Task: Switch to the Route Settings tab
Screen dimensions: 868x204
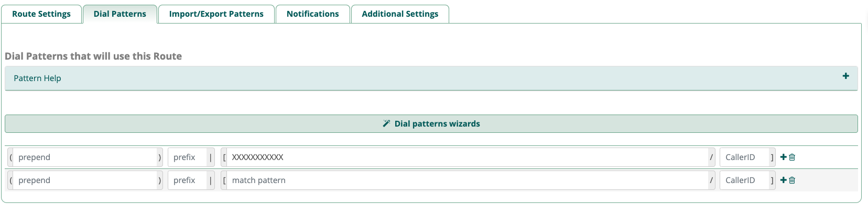Action: [41, 14]
